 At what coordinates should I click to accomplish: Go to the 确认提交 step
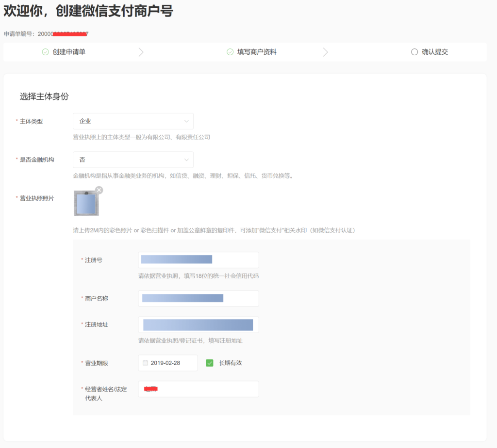coord(434,52)
